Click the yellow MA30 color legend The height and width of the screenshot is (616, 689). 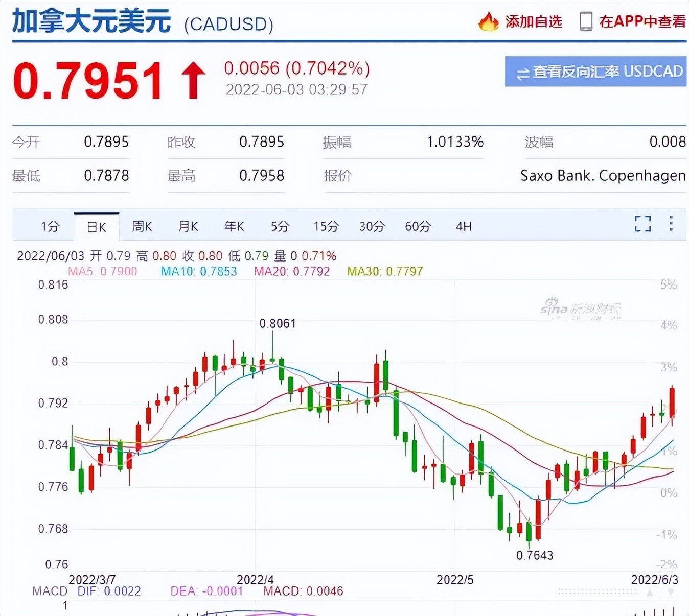(x=384, y=271)
